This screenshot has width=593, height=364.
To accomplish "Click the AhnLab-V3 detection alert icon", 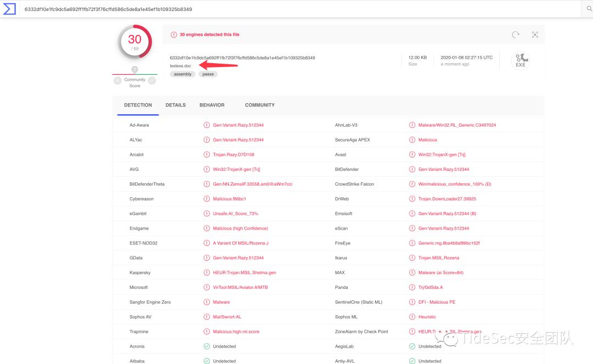I will click(x=412, y=125).
